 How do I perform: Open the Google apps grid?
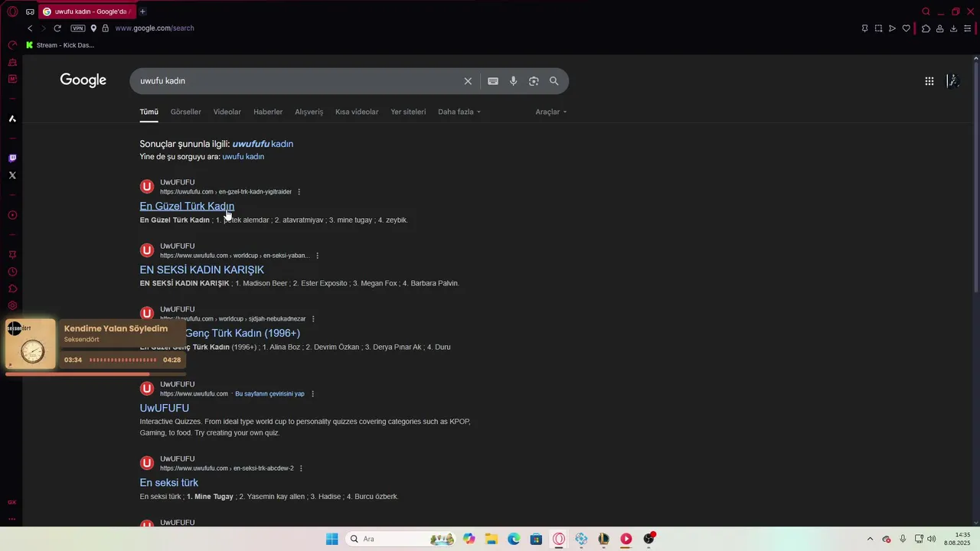point(929,81)
